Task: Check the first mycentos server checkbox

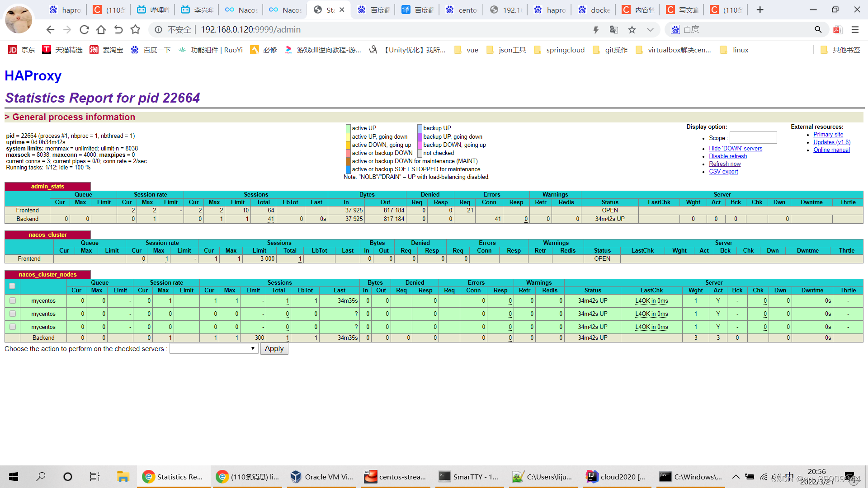Action: pos(13,300)
